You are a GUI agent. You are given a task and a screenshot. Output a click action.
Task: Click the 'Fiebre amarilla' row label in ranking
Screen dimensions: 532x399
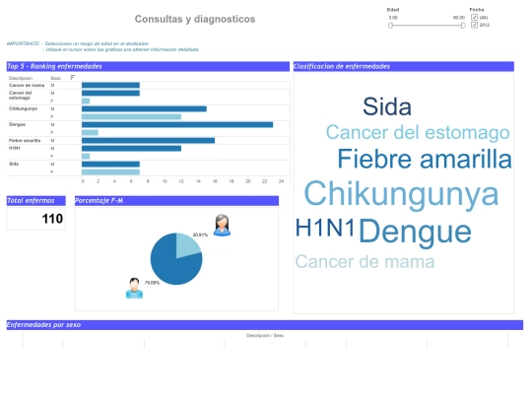pyautogui.click(x=25, y=141)
